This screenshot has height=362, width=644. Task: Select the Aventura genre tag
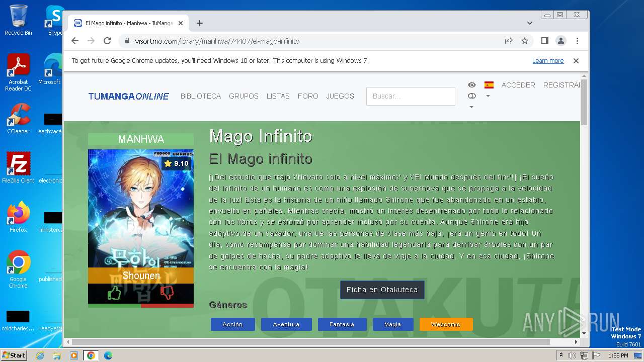tap(286, 324)
